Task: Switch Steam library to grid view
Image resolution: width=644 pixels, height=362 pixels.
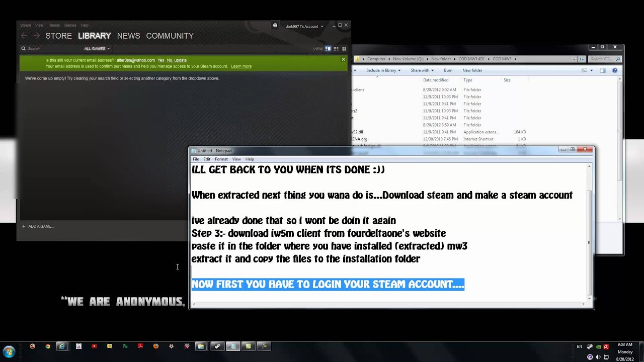Action: click(344, 49)
